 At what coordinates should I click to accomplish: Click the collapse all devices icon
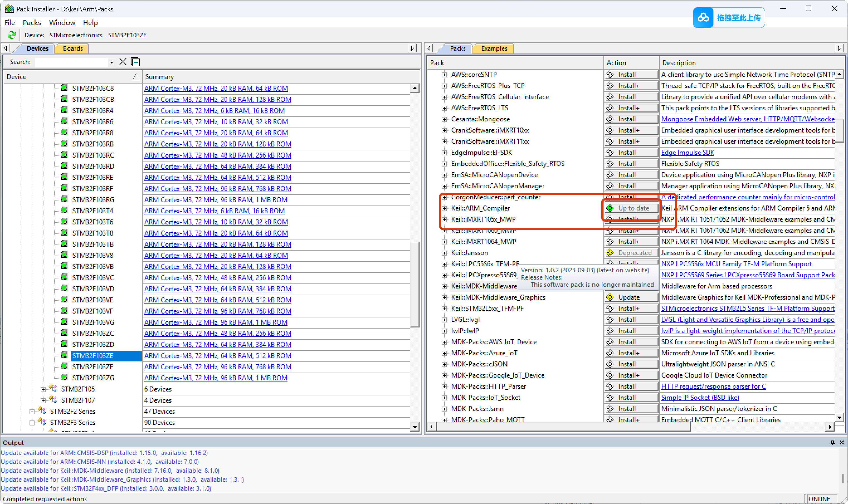click(x=135, y=62)
